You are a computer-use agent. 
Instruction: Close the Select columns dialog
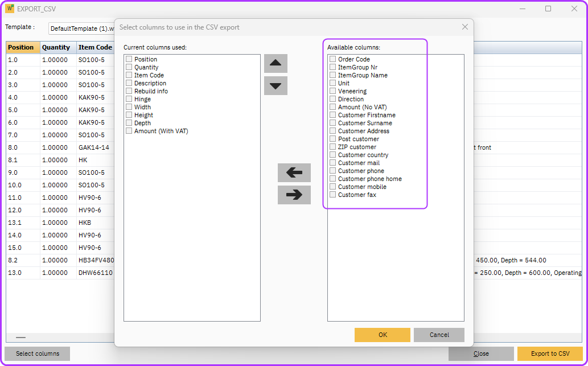pyautogui.click(x=464, y=27)
